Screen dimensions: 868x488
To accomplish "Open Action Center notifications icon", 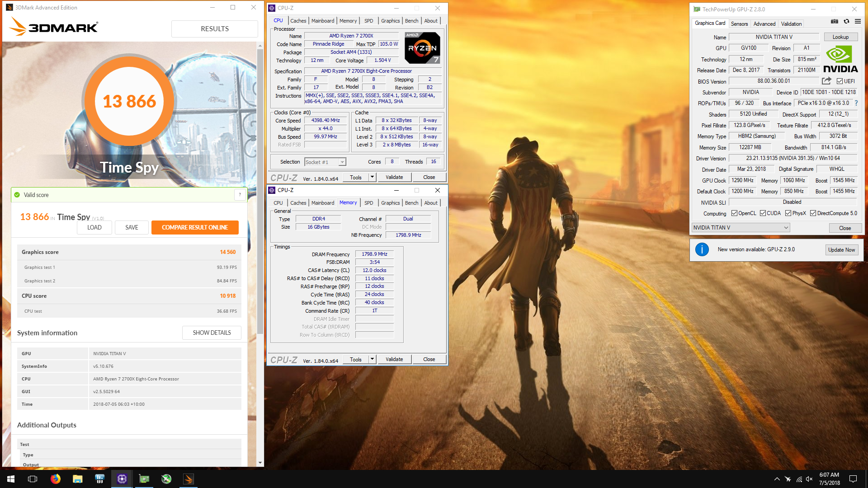I will [x=853, y=479].
